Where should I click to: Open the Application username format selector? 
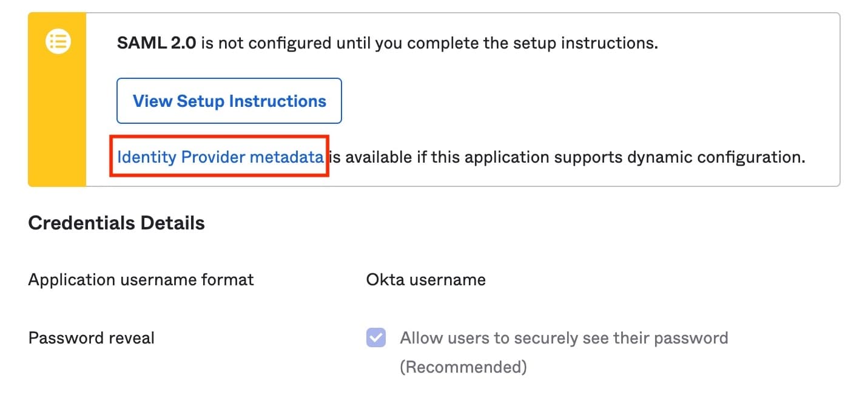[425, 279]
